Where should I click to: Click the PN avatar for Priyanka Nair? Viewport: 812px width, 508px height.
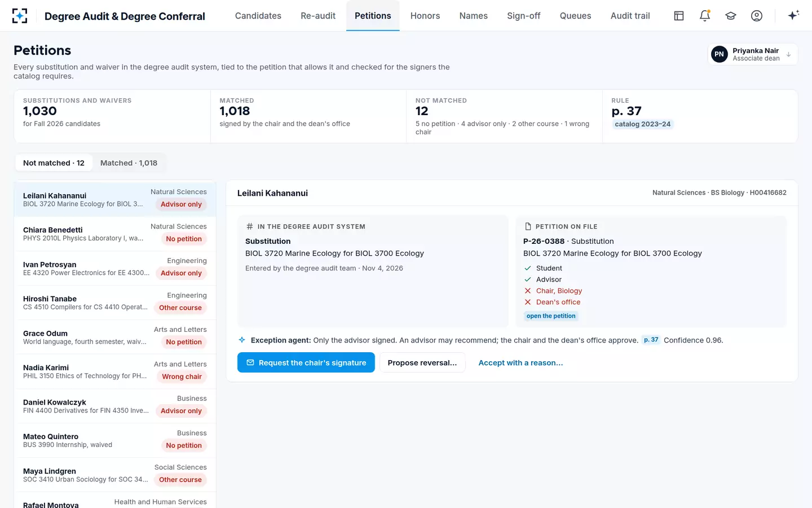pos(719,54)
